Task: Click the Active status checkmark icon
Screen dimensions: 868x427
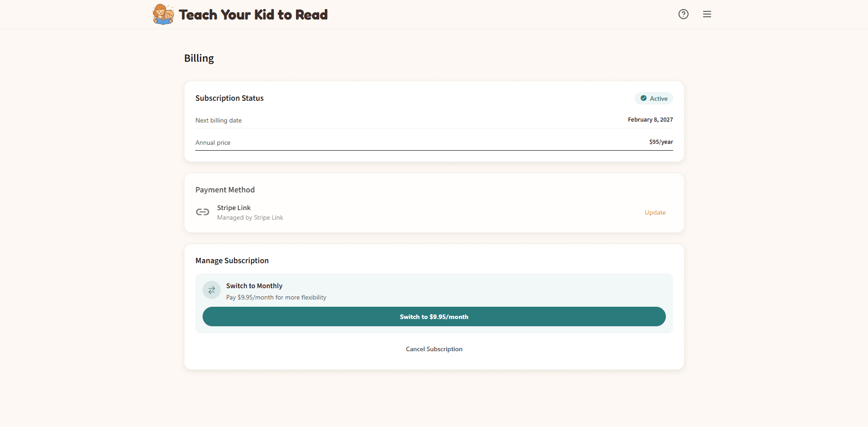Action: 644,98
